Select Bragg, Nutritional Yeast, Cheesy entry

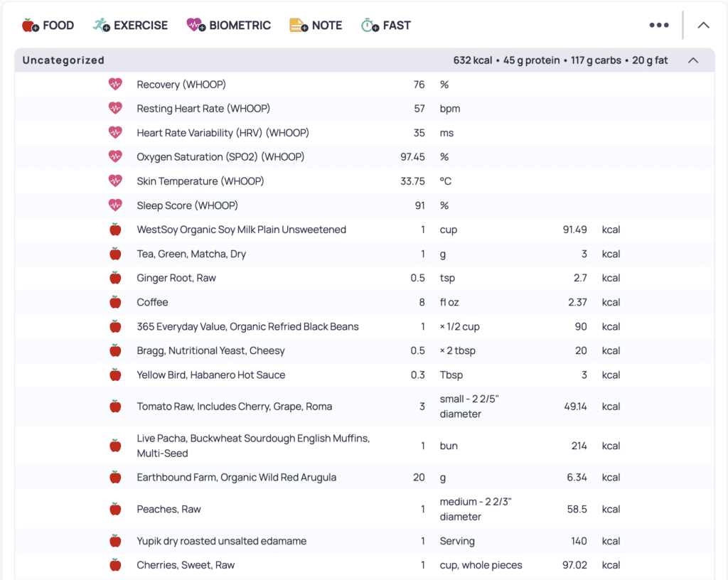click(x=210, y=350)
